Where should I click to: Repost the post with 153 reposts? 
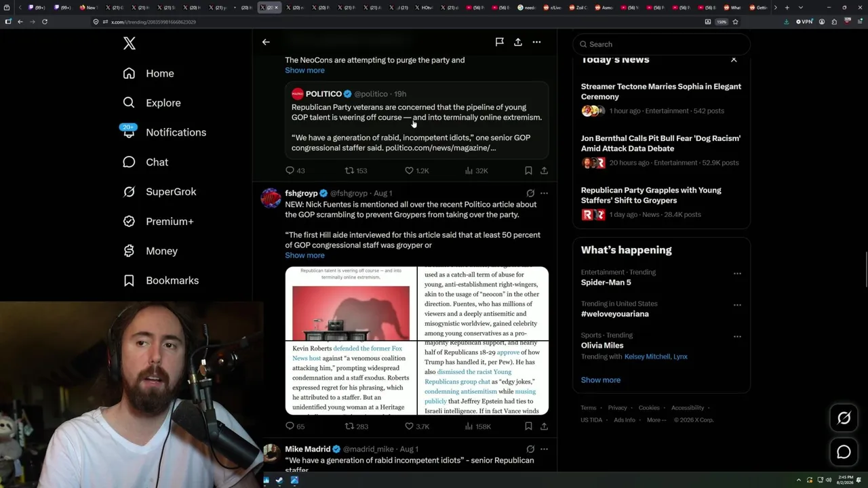click(356, 171)
